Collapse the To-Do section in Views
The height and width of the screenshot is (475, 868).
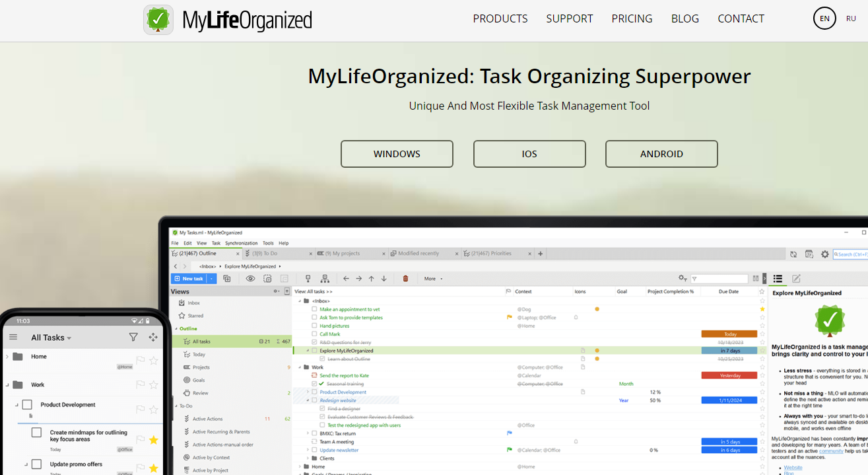[176, 406]
